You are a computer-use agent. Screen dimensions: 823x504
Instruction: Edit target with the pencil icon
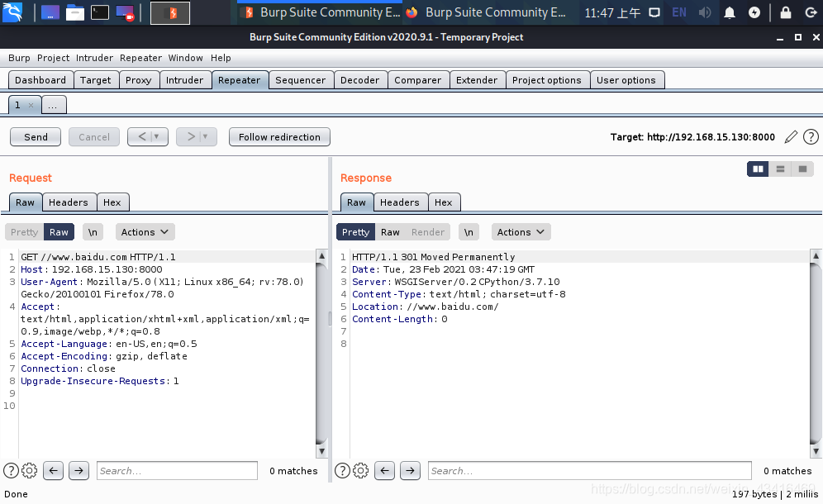[791, 137]
